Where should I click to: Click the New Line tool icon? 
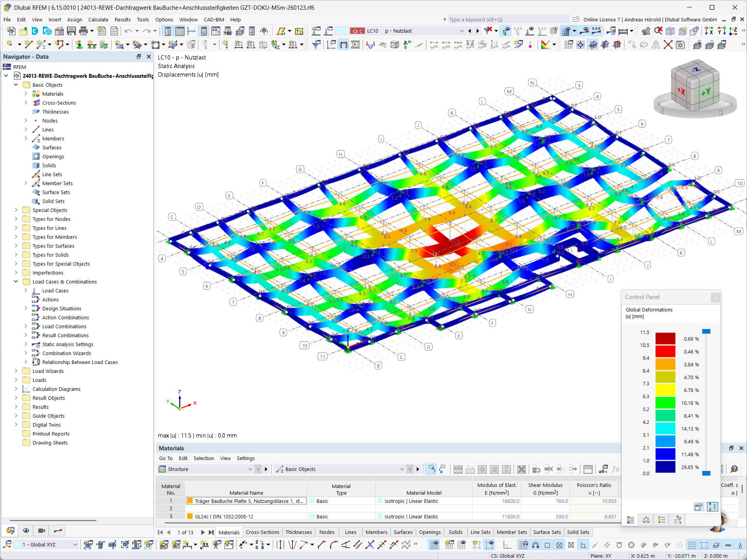point(28,45)
